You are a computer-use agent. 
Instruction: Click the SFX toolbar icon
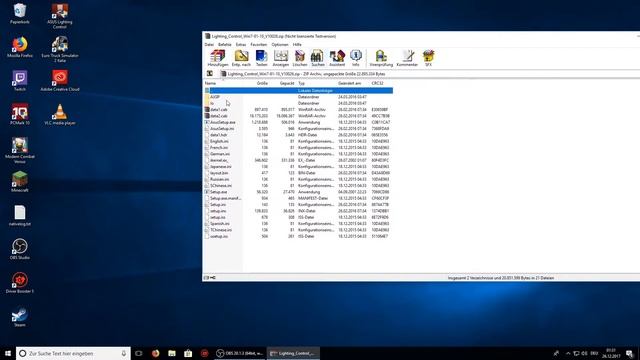(x=428, y=58)
